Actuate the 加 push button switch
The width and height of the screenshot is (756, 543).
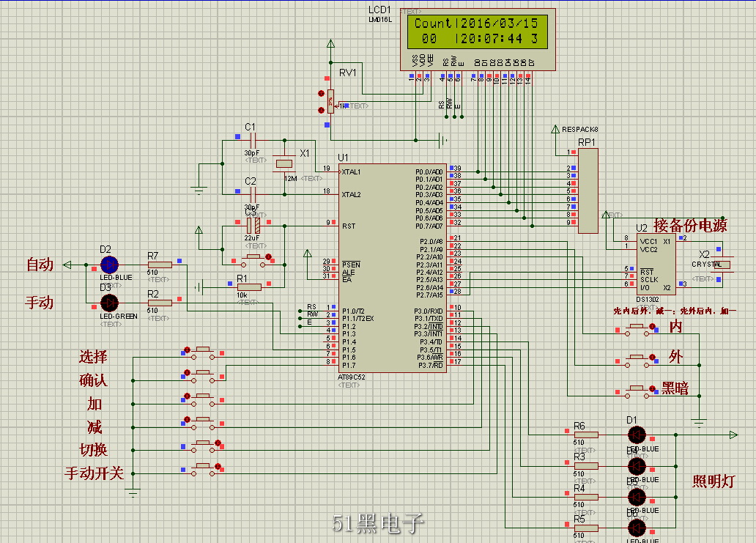tap(202, 400)
